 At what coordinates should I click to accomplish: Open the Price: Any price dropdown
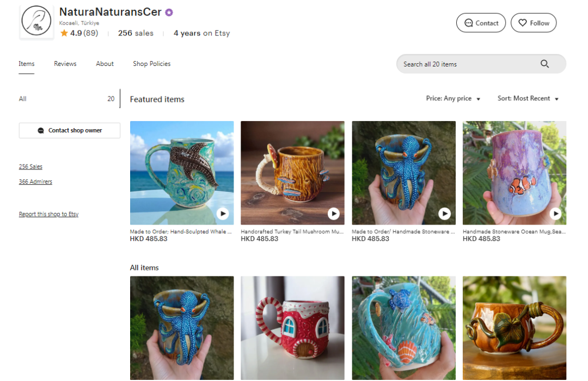tap(453, 99)
